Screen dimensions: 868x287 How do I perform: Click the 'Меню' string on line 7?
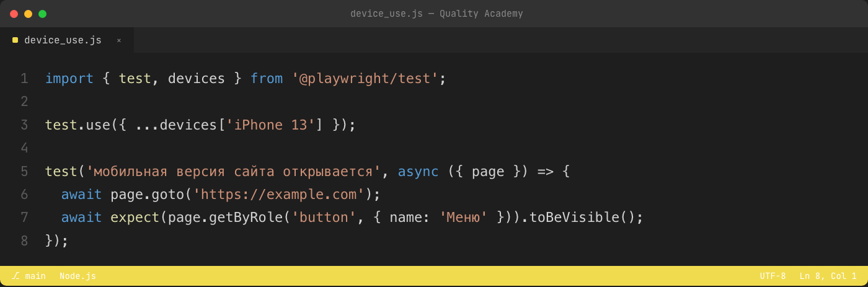pyautogui.click(x=463, y=218)
